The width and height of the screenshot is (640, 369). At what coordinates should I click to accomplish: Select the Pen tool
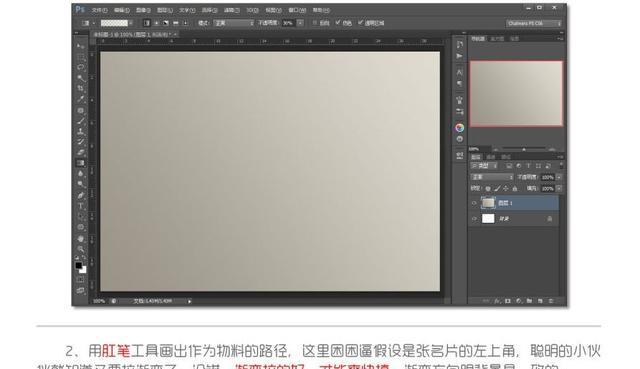coord(80,195)
